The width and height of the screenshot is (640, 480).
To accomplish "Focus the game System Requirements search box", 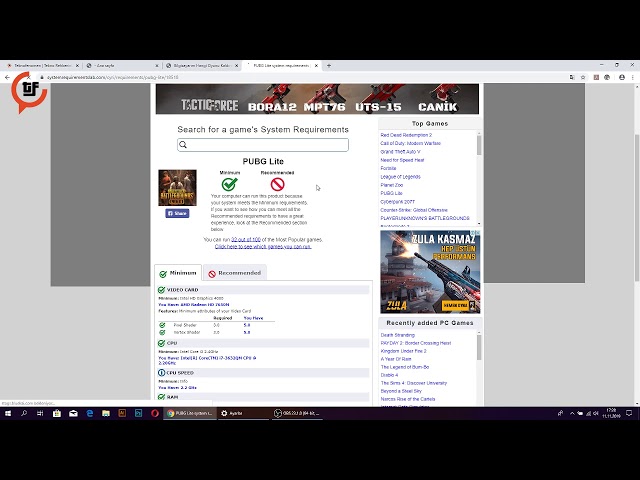I will (263, 144).
